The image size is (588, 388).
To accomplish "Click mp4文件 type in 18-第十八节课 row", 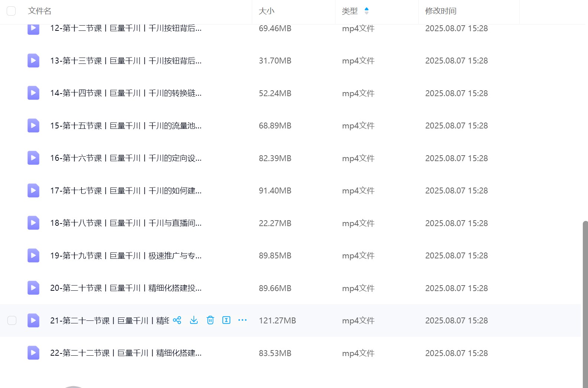I will (x=358, y=223).
